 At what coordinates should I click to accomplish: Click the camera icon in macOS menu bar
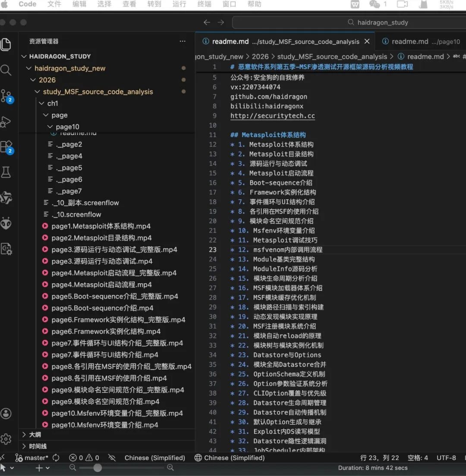402,4
